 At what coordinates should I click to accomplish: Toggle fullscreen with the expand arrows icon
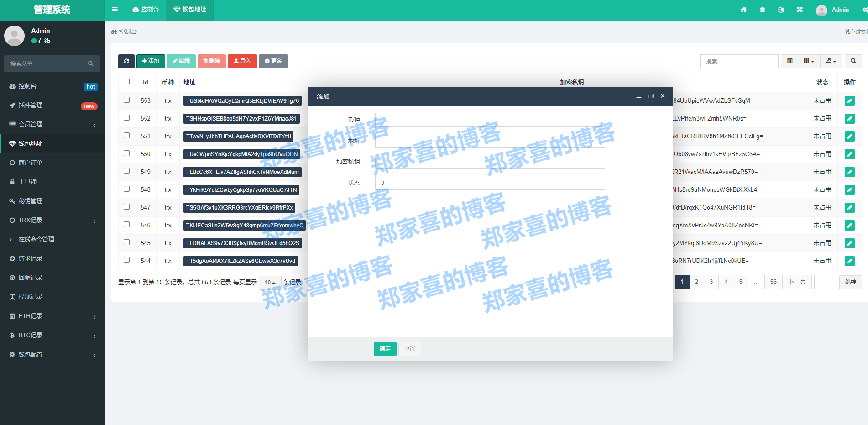pyautogui.click(x=800, y=10)
